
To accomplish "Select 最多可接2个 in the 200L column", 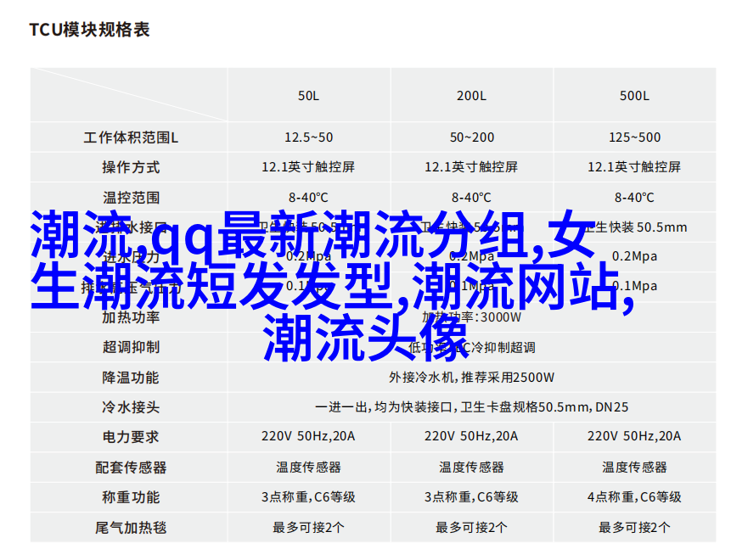I will (471, 528).
